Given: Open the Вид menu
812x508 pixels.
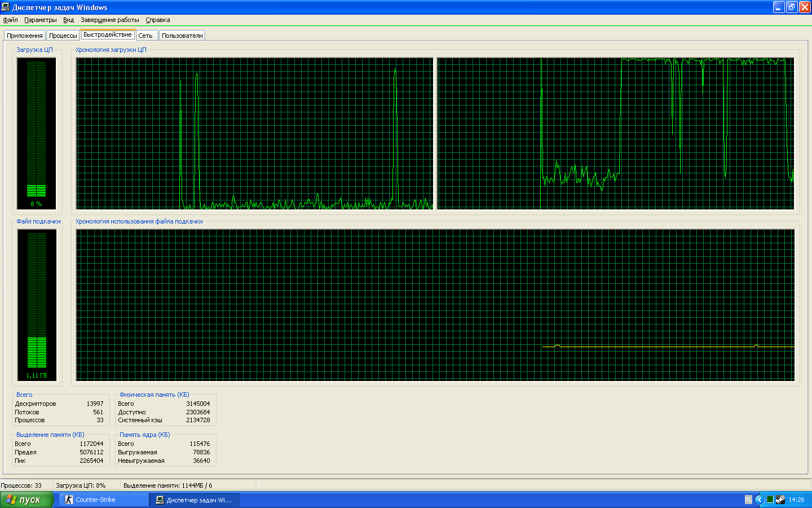Looking at the screenshot, I should pyautogui.click(x=68, y=20).
